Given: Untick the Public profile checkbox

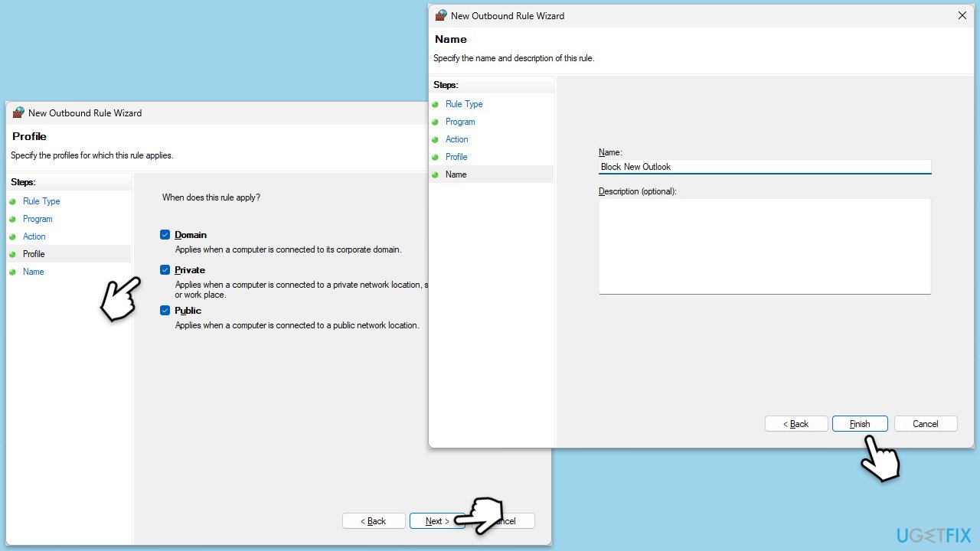Looking at the screenshot, I should 165,311.
